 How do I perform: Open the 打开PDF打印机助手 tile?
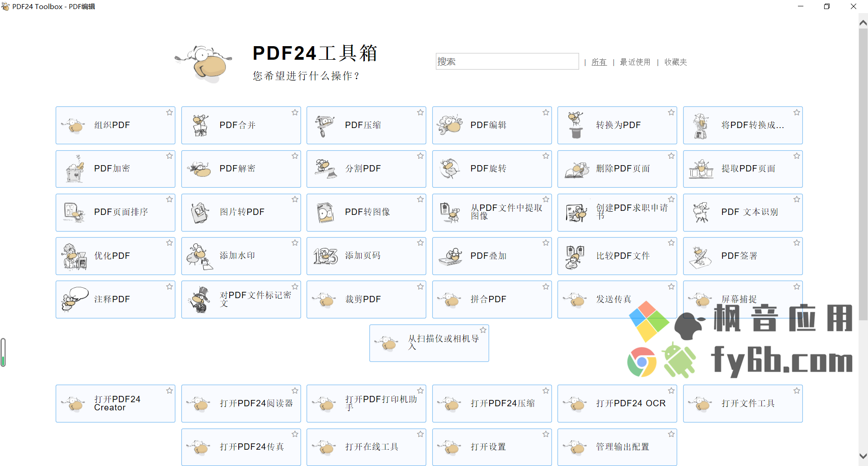tap(366, 404)
